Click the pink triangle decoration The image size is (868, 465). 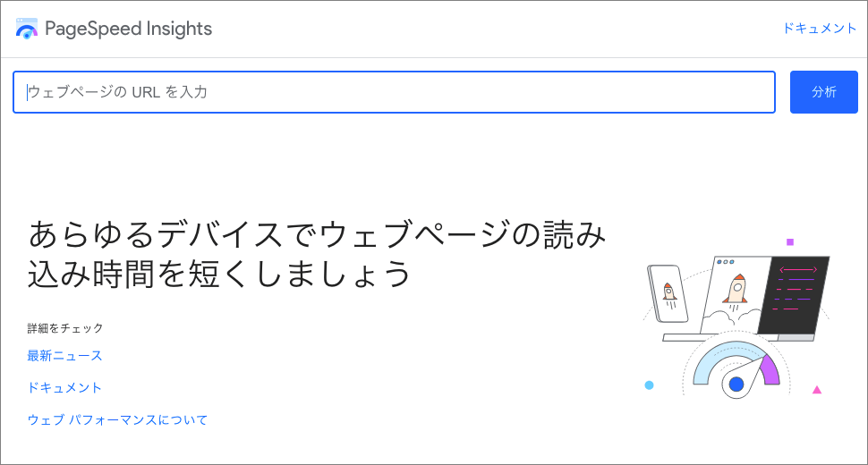coord(816,390)
